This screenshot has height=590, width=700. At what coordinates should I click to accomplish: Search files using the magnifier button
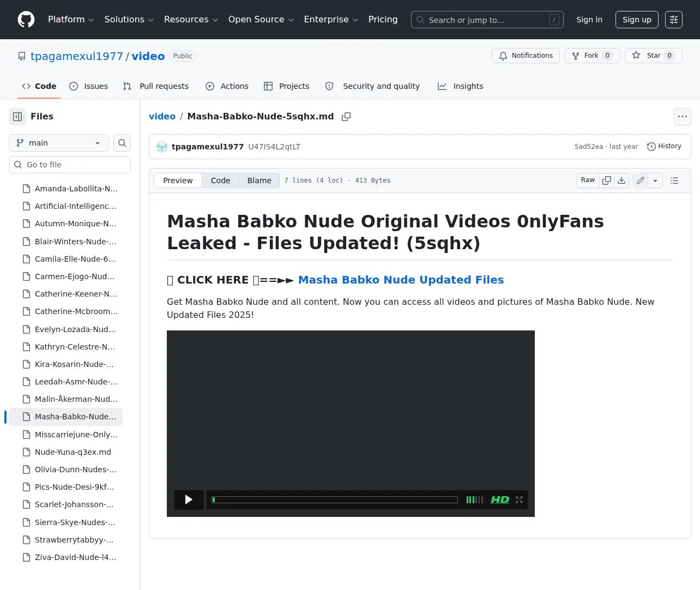click(122, 143)
